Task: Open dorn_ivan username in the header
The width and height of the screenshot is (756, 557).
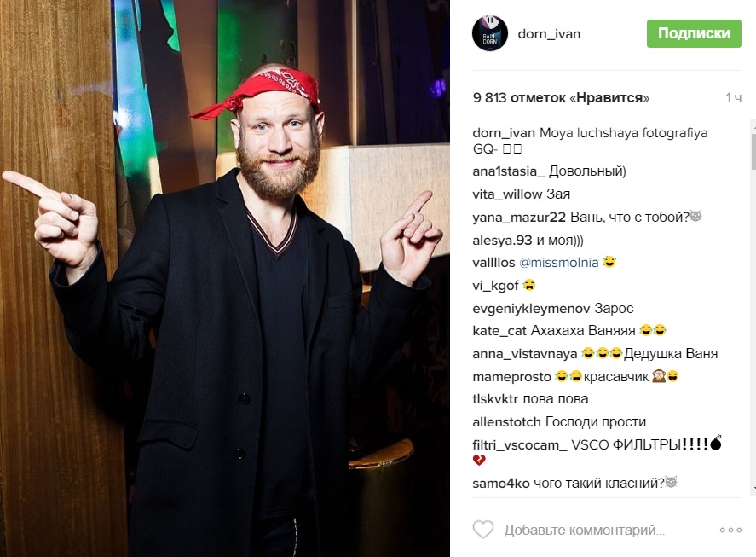Action: [x=549, y=34]
